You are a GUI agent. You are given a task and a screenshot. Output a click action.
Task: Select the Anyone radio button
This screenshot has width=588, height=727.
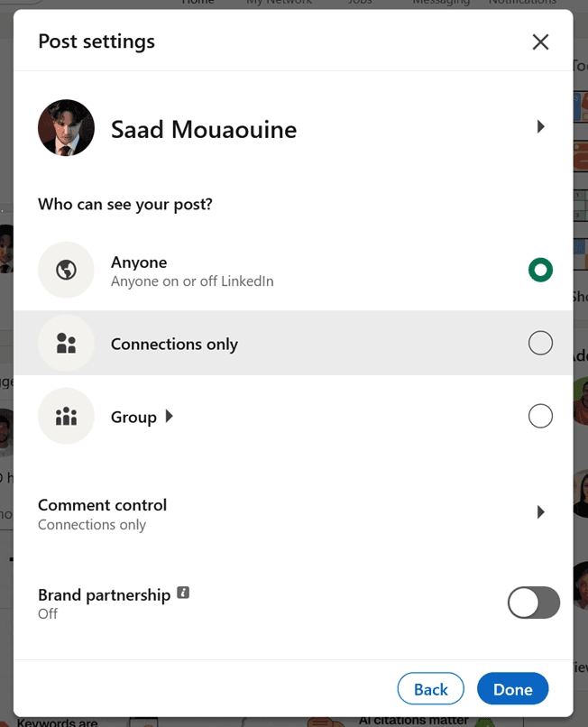coord(540,270)
